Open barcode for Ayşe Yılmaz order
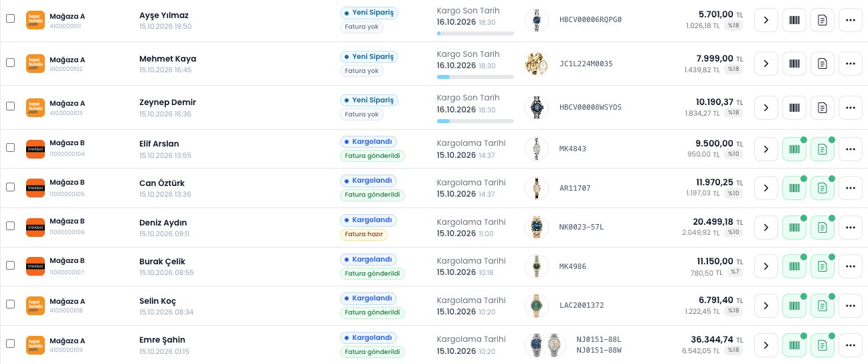The width and height of the screenshot is (868, 364). coord(794,20)
